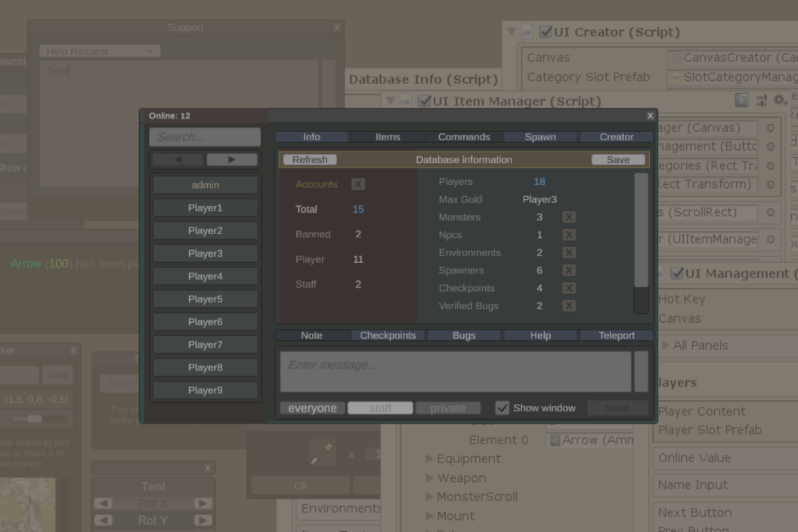Open the Help Request dropdown in Support
This screenshot has height=532, width=798.
coord(100,51)
